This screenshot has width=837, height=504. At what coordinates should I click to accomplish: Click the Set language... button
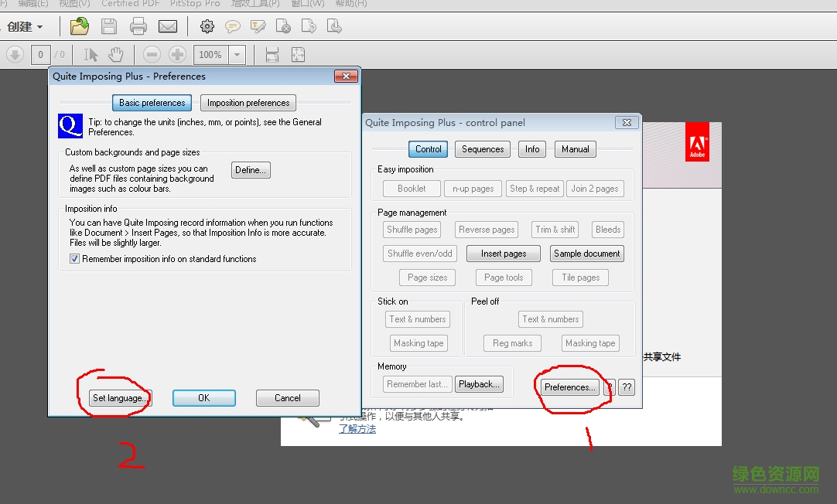click(120, 398)
